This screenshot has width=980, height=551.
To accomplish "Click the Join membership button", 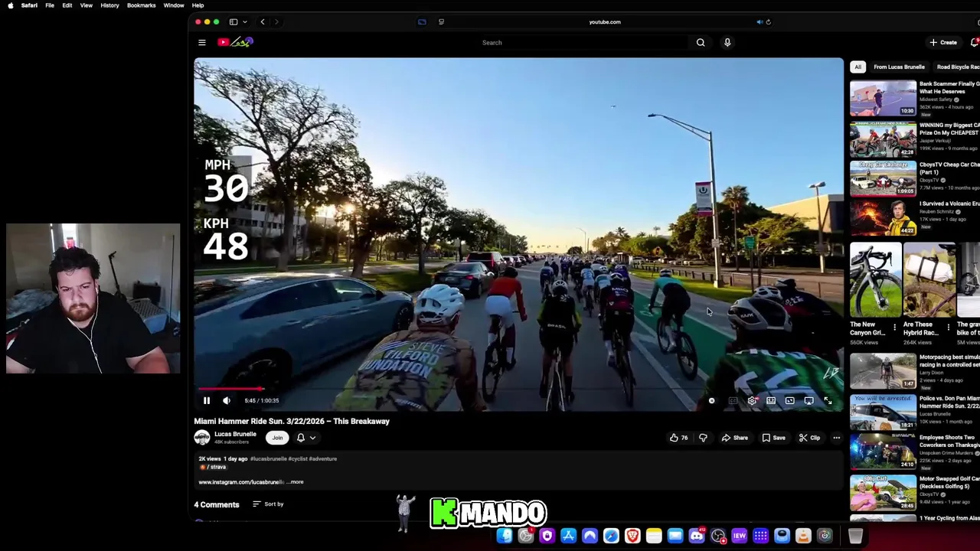I will [x=277, y=438].
